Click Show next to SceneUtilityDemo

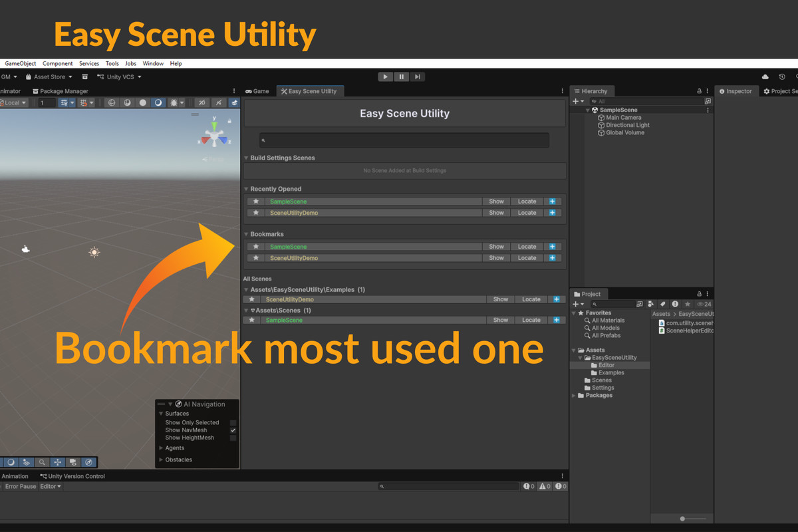[x=495, y=212]
